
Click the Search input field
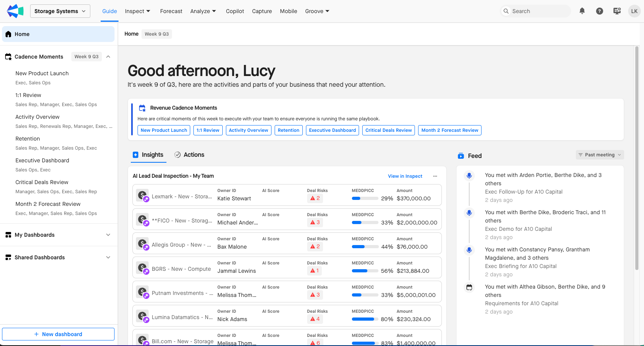tap(536, 11)
